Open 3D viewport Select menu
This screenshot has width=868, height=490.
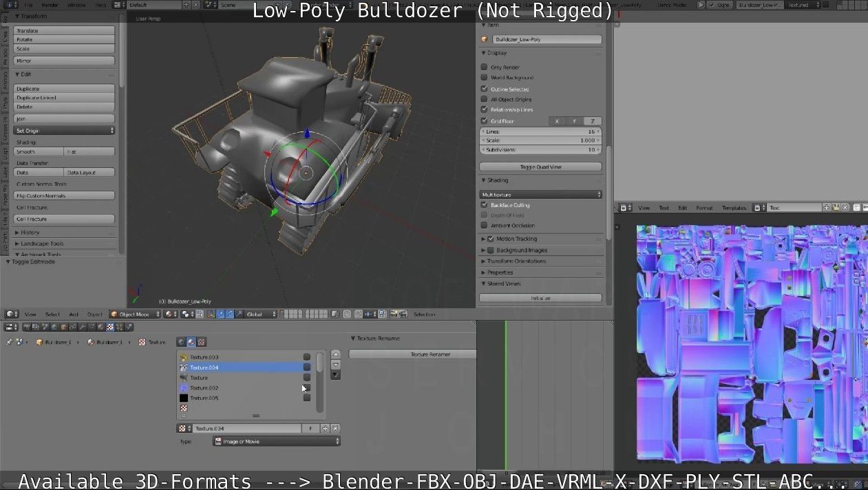(52, 315)
